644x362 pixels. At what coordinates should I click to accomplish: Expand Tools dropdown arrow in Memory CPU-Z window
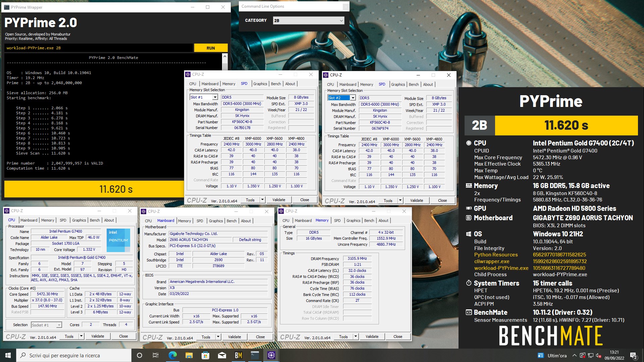[x=356, y=337]
